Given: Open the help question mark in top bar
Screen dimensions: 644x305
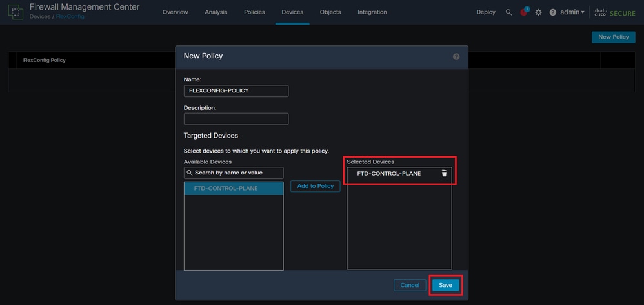Looking at the screenshot, I should pyautogui.click(x=553, y=12).
